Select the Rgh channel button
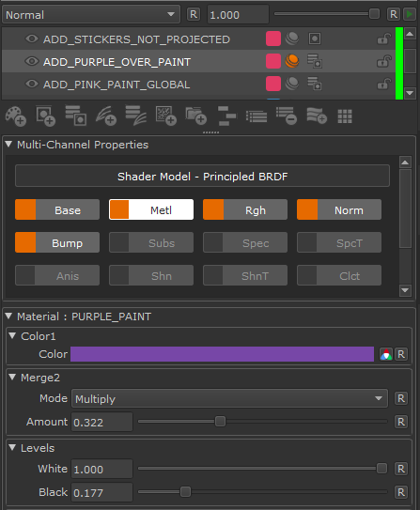This screenshot has height=510, width=420. (245, 209)
